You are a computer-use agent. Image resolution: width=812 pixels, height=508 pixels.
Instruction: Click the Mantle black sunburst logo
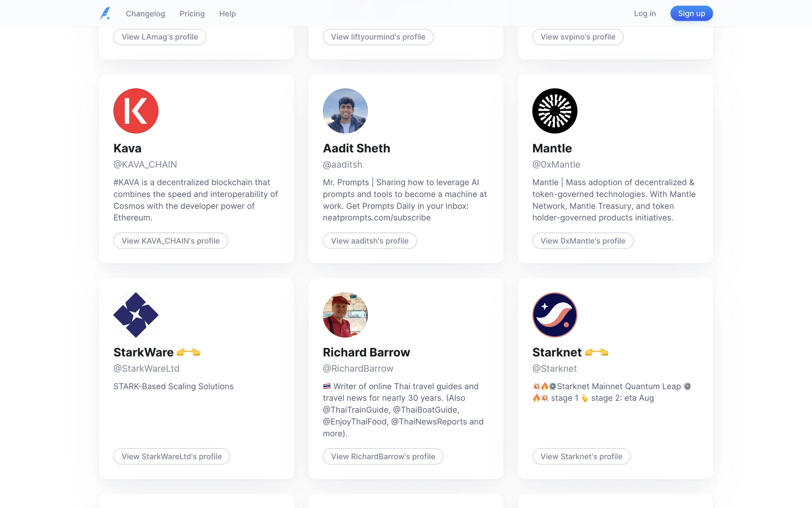point(554,111)
